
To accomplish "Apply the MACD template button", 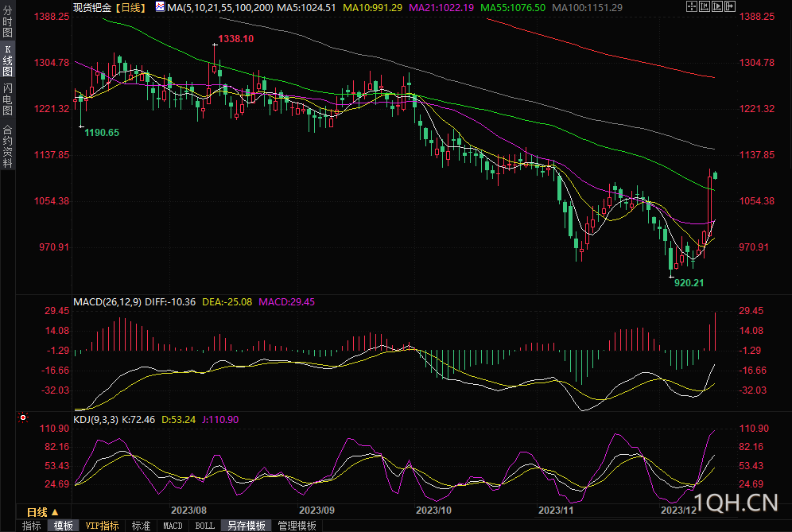I will [173, 526].
